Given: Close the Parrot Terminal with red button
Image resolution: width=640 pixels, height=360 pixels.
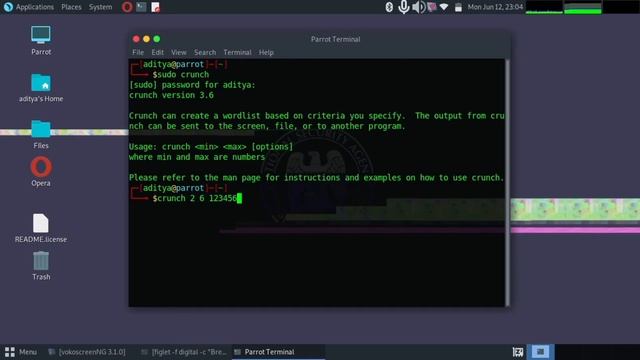Looking at the screenshot, I should tap(136, 39).
